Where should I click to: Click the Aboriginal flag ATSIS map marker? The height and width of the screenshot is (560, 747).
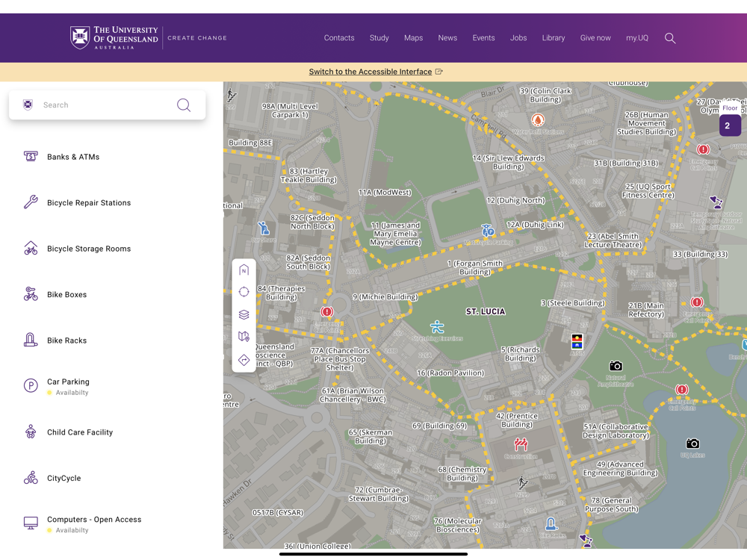(x=577, y=341)
